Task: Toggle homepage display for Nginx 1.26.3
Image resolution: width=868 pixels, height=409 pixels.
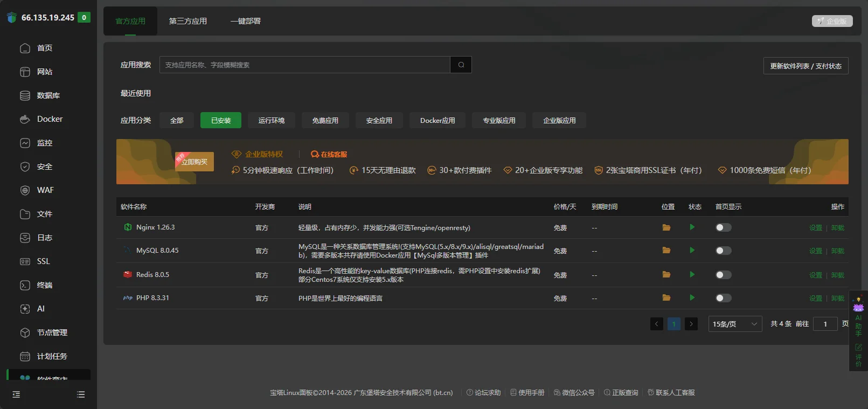Action: (724, 227)
